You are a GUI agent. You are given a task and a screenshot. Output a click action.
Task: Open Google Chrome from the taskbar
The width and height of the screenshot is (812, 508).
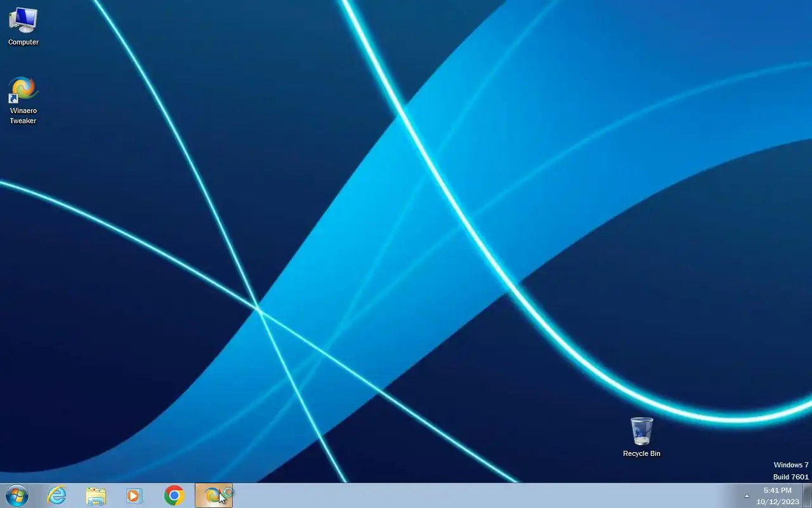(x=174, y=495)
